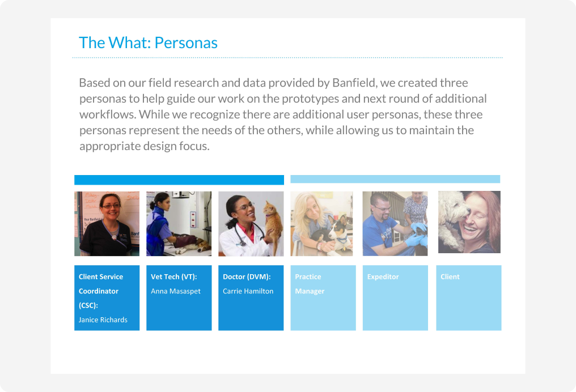Select the Expeditor photo in blue gloves

click(x=395, y=224)
